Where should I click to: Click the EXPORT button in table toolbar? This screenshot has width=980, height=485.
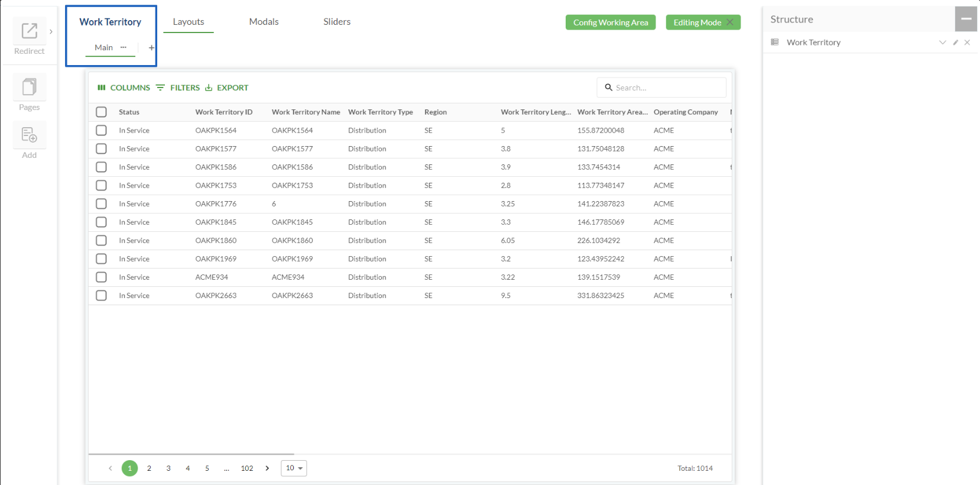(x=227, y=88)
